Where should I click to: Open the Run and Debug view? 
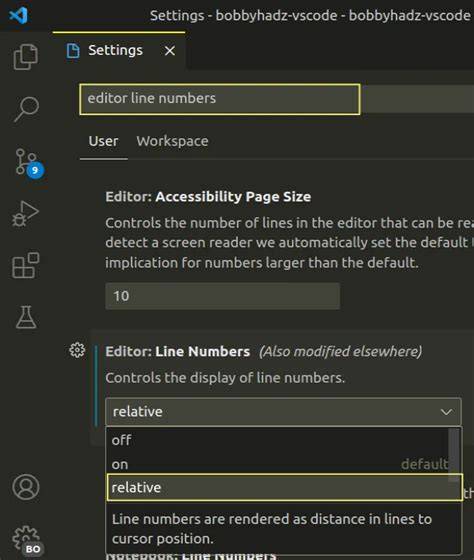25,214
